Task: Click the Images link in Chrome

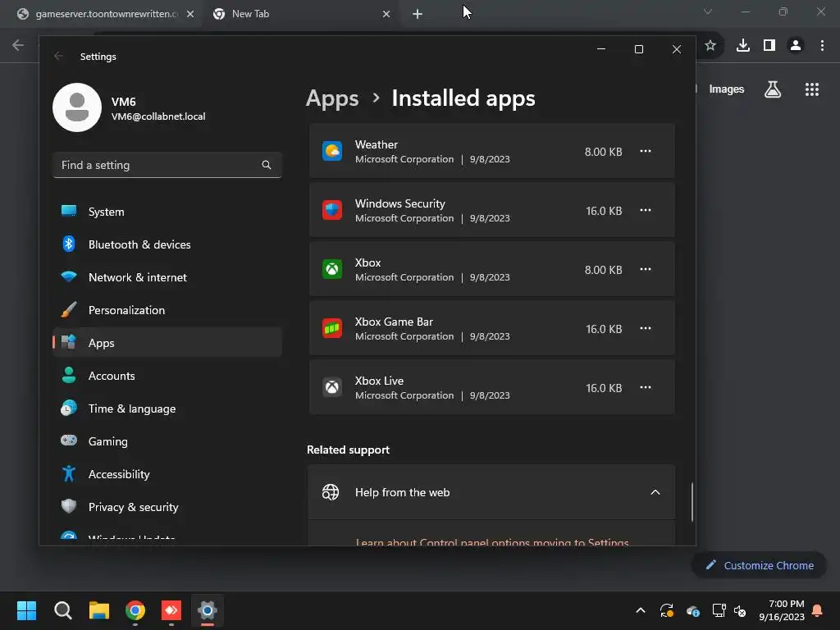Action: pos(727,89)
